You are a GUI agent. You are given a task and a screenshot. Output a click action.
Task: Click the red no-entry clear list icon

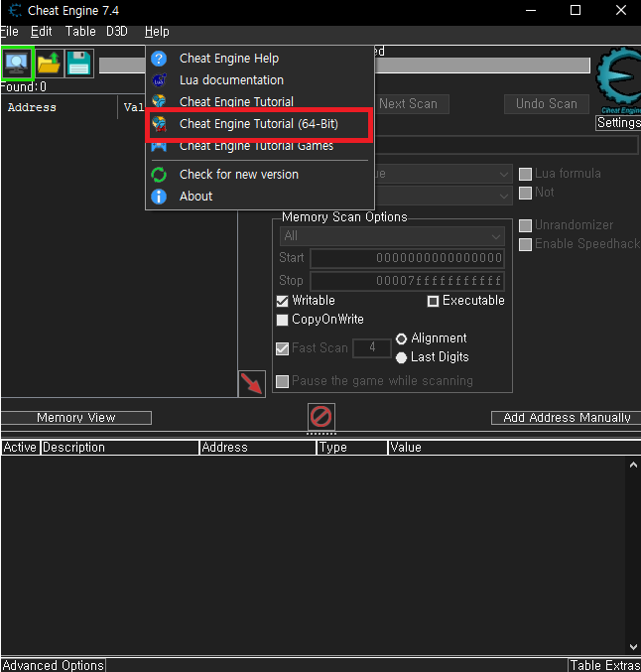click(320, 417)
